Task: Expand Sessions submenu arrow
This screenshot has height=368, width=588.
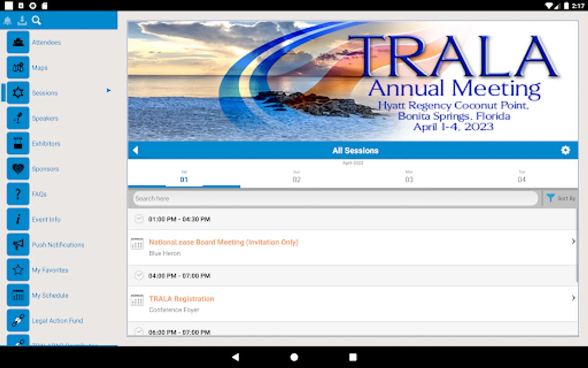Action: click(x=109, y=90)
